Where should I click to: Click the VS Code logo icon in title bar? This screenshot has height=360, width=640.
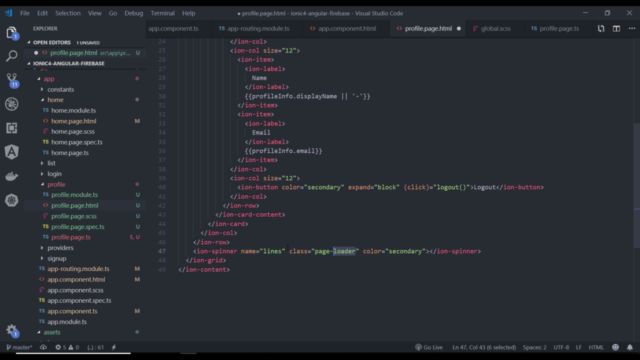[9, 13]
